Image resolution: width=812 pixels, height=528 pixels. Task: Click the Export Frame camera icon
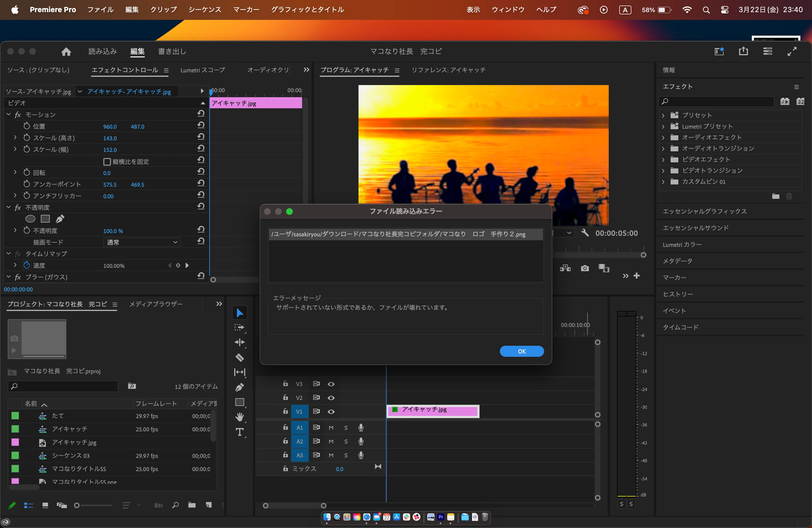tap(585, 268)
